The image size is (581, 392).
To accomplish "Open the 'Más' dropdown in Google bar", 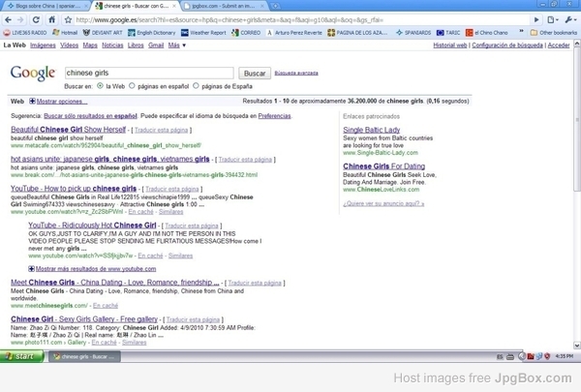I will coord(174,45).
